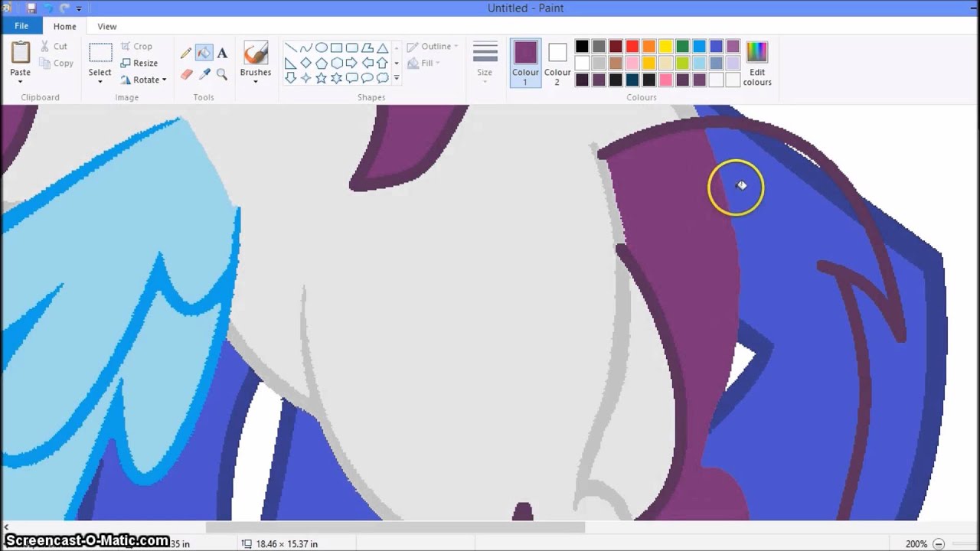Switch to the Home tab

(x=64, y=26)
